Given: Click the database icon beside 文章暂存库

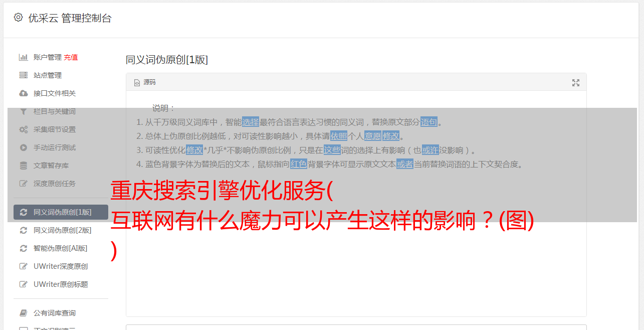Looking at the screenshot, I should pyautogui.click(x=23, y=166).
